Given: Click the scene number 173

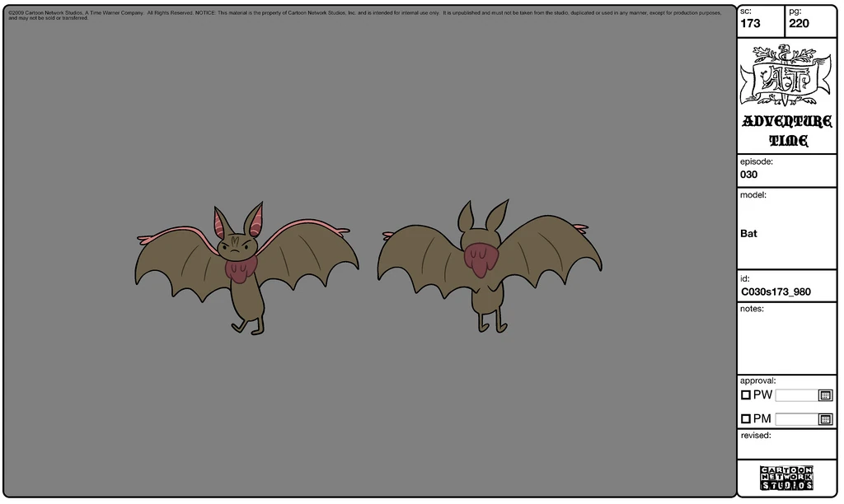Looking at the screenshot, I should click(750, 24).
